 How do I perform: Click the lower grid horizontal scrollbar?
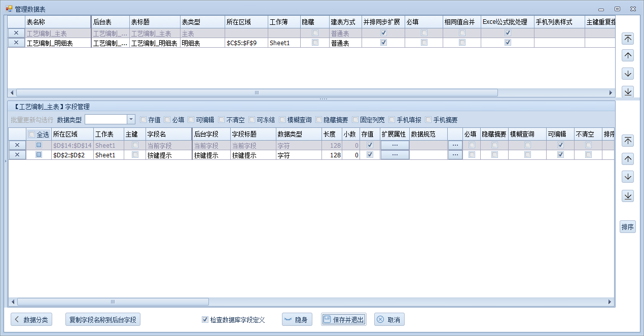click(x=113, y=302)
